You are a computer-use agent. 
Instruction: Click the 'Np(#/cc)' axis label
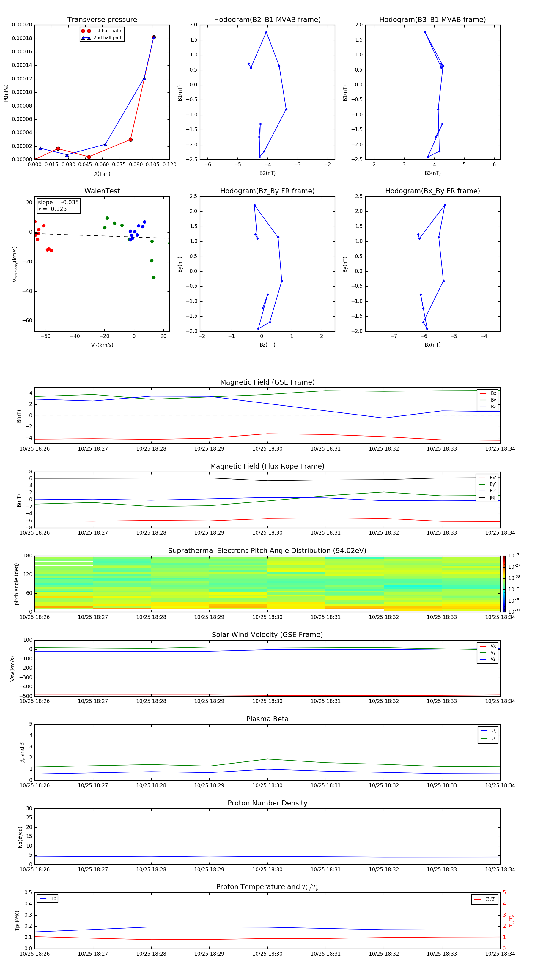(x=21, y=837)
